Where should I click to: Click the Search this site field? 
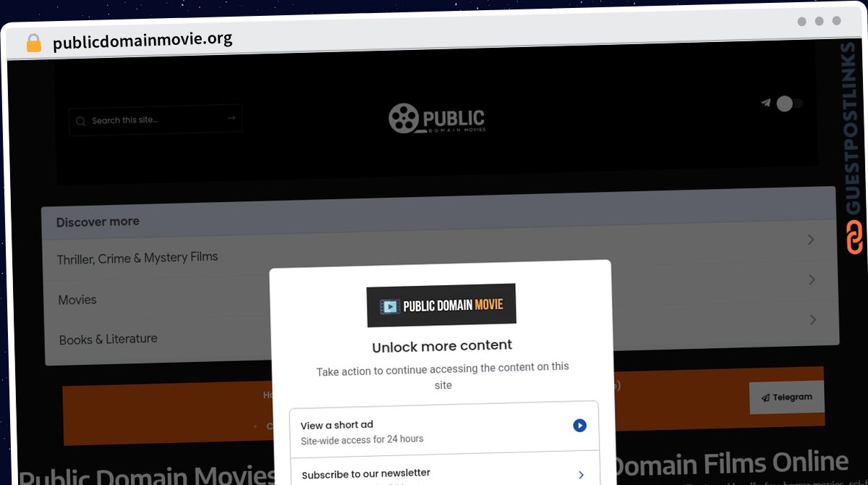tap(156, 119)
